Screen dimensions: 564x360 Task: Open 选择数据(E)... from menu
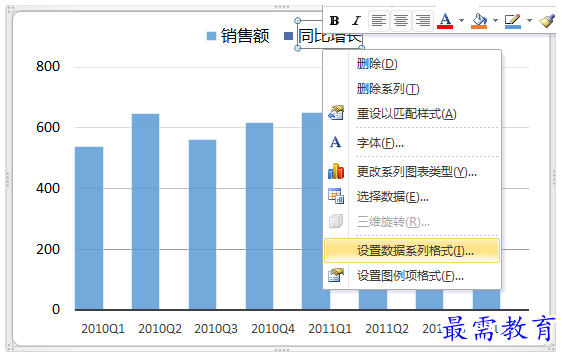pyautogui.click(x=411, y=197)
